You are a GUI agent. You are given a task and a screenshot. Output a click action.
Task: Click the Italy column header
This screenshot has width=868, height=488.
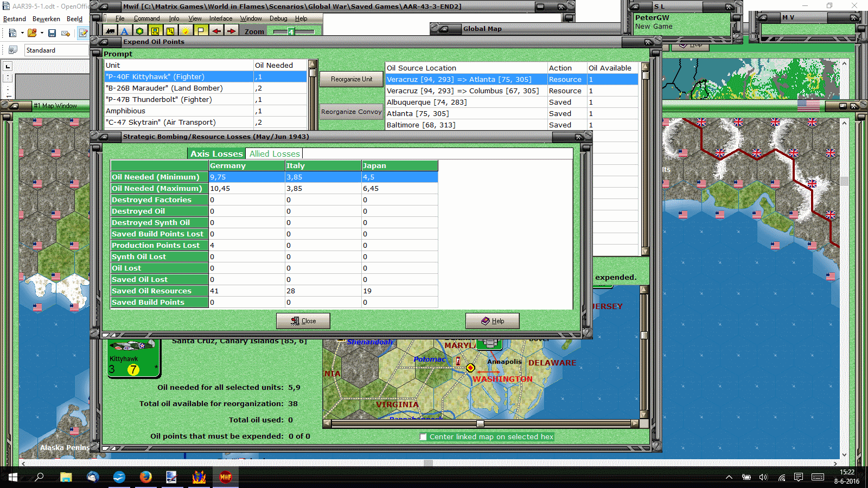[x=323, y=166]
